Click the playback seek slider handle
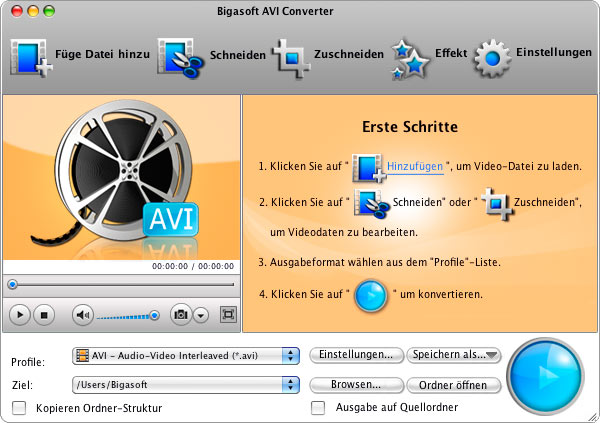The width and height of the screenshot is (600, 423). [13, 284]
